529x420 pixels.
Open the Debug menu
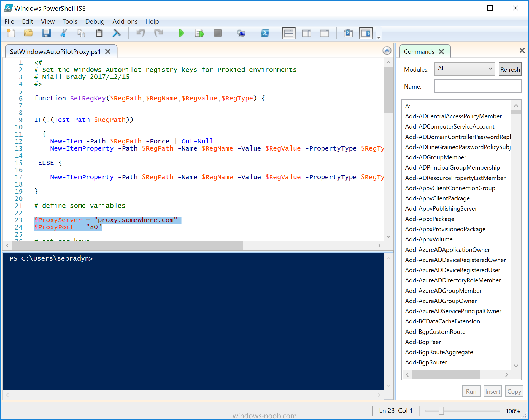[x=95, y=21]
